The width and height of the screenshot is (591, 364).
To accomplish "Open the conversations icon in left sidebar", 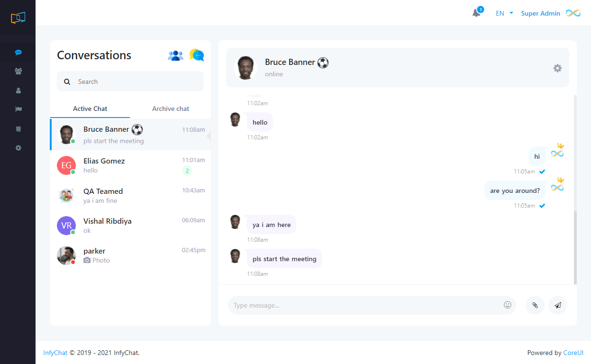I will pos(18,53).
